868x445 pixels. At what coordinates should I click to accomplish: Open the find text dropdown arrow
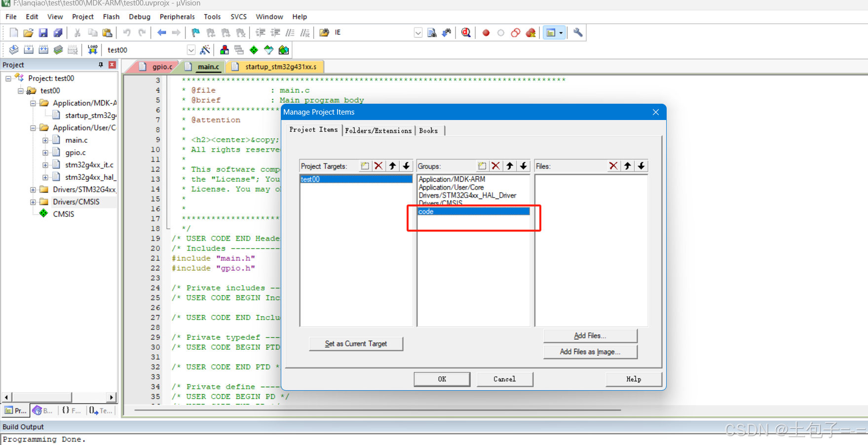[418, 33]
